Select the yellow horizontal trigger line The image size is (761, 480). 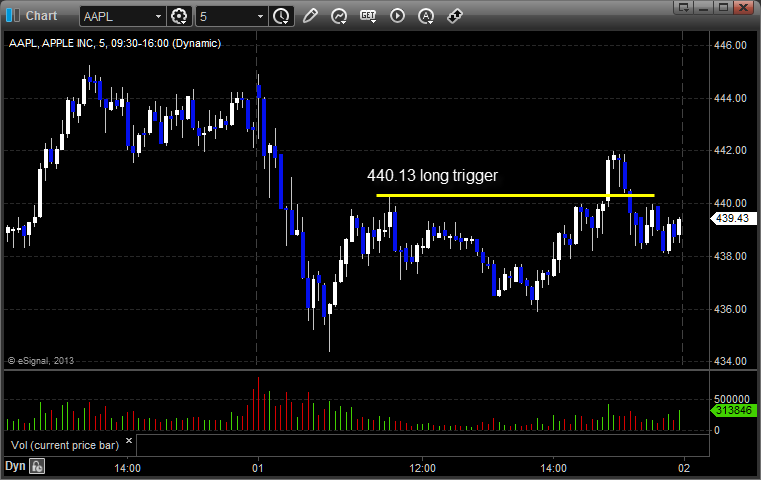(515, 196)
